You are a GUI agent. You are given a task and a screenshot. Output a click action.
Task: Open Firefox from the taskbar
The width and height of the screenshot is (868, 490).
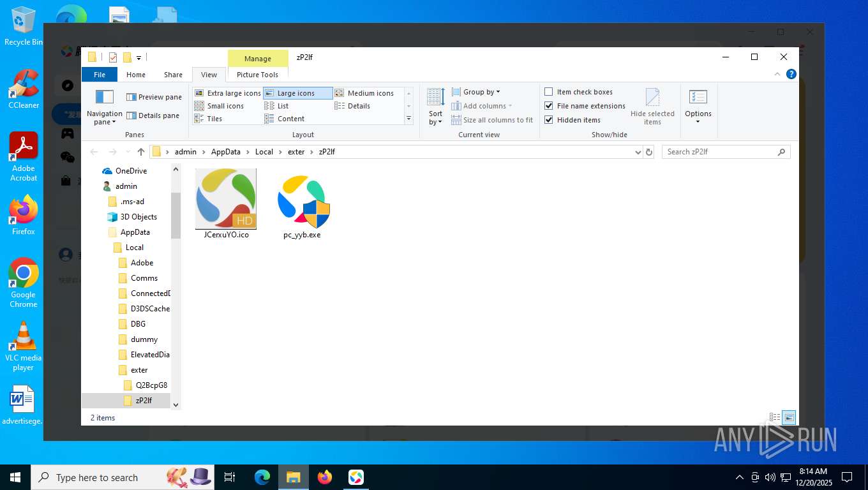click(325, 477)
